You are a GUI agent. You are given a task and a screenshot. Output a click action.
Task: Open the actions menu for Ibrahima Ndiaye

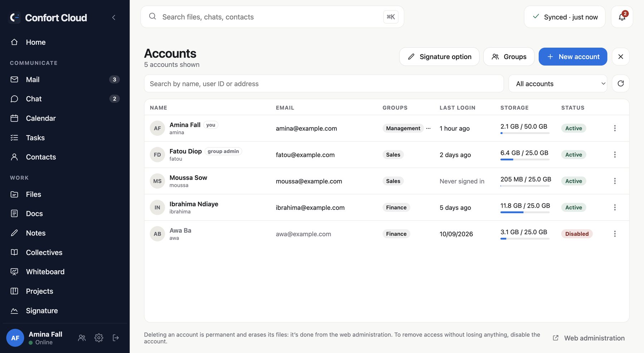point(615,207)
